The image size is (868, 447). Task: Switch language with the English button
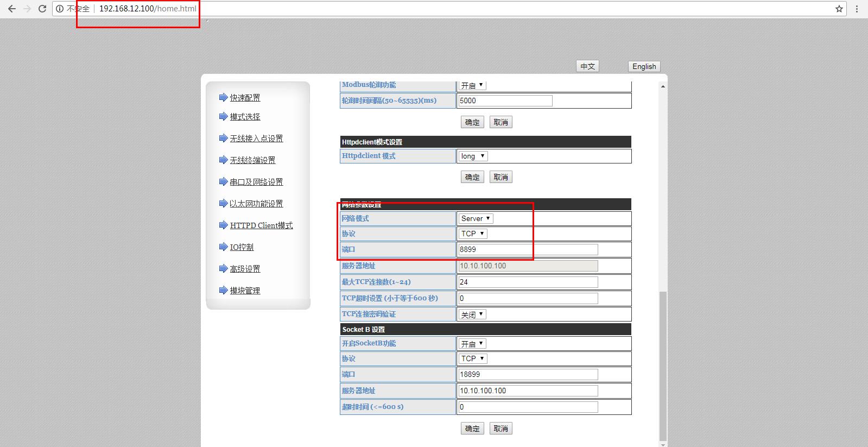click(644, 66)
